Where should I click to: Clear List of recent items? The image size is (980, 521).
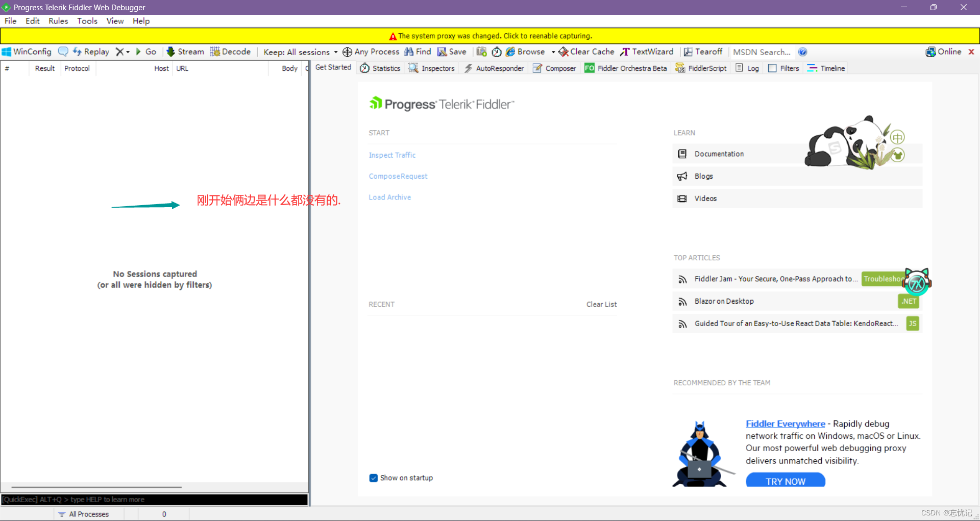601,304
